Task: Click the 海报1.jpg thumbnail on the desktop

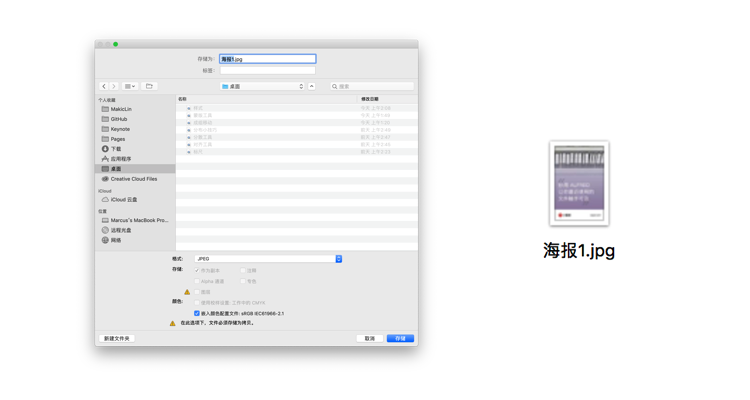Action: tap(579, 183)
